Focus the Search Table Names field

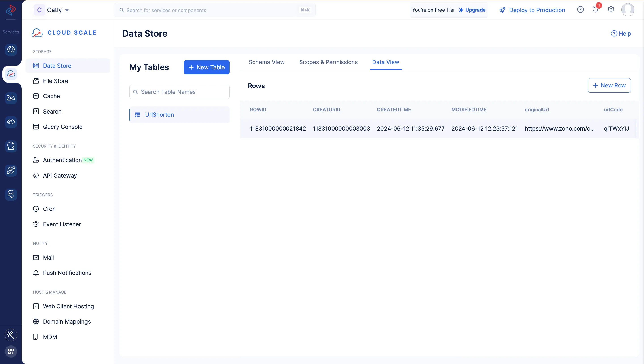point(180,92)
